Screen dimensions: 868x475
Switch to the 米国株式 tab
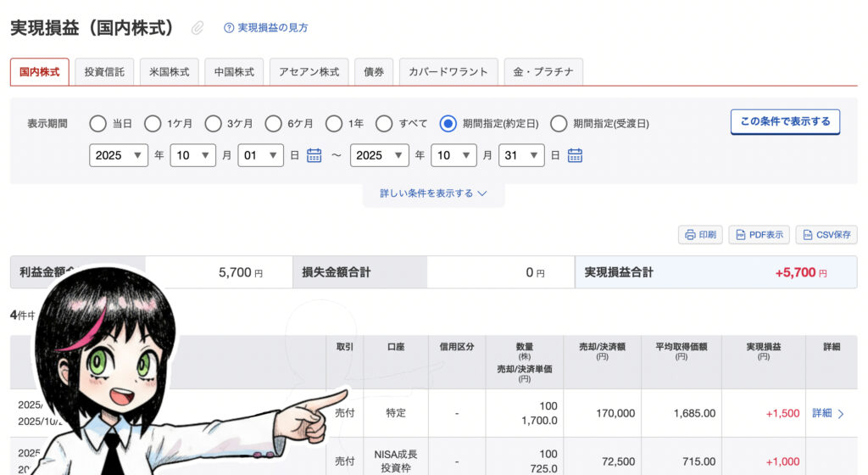coord(169,72)
